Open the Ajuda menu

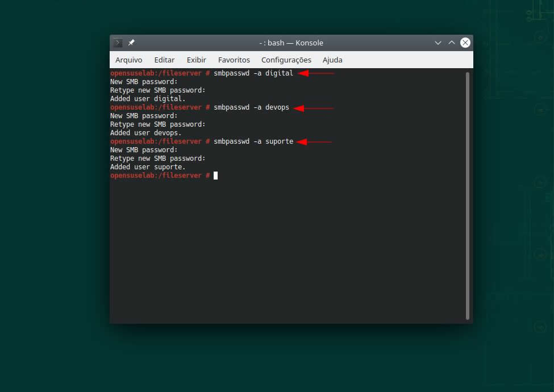pos(332,60)
